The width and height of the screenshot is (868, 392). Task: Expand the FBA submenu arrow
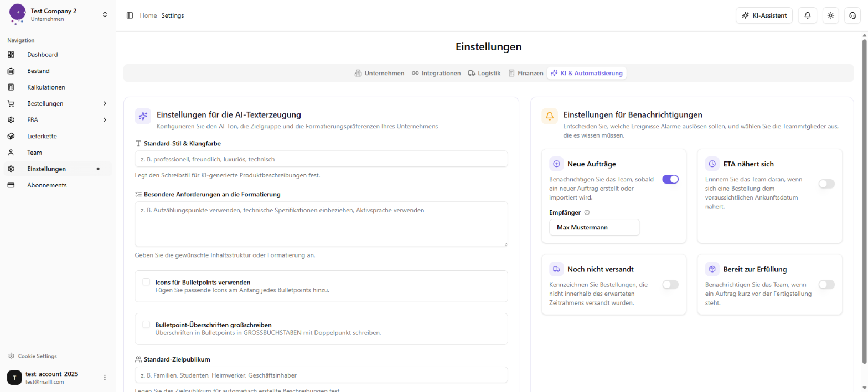pos(105,120)
